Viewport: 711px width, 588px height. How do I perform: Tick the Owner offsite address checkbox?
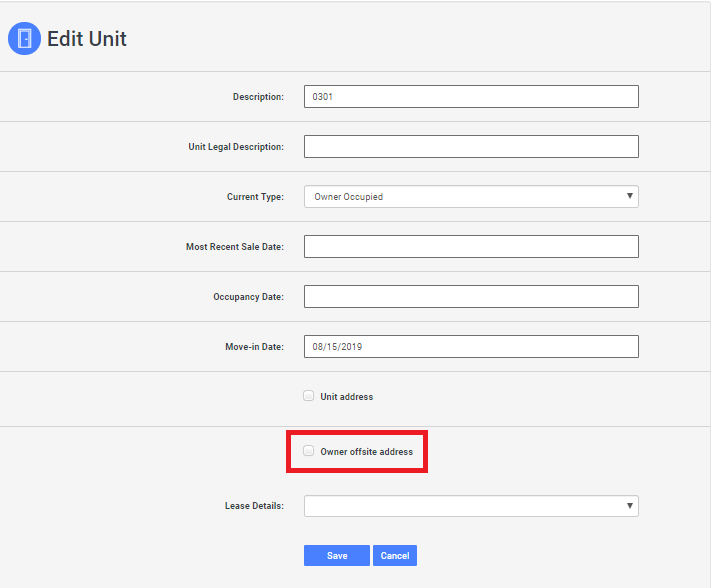tap(309, 451)
